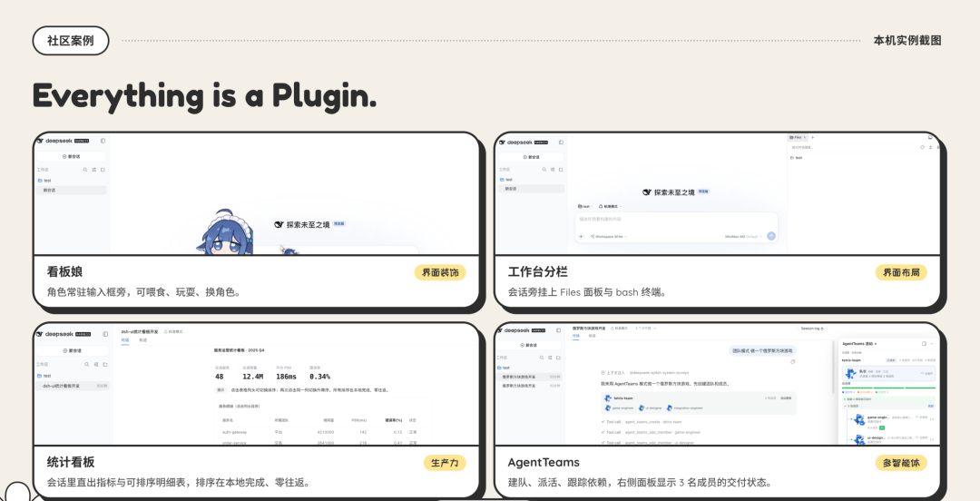The image size is (980, 501).
Task: Open the MiniMax-M3 model dropdown
Action: coord(745,236)
